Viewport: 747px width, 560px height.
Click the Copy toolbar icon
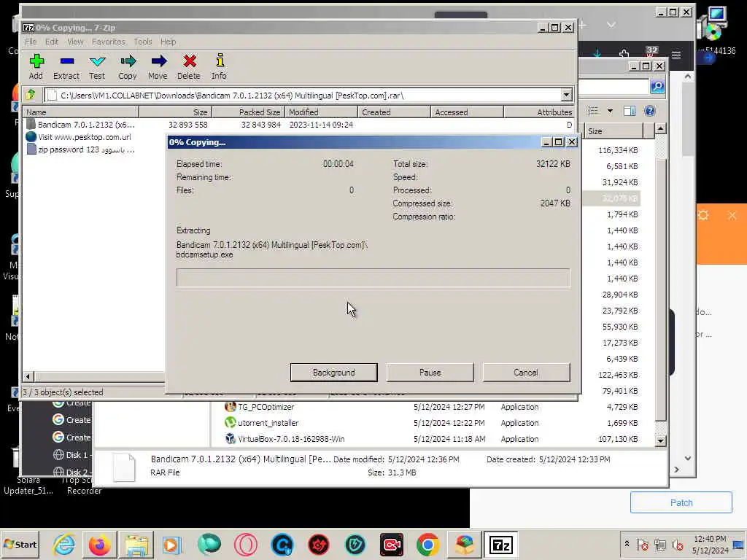pyautogui.click(x=128, y=66)
